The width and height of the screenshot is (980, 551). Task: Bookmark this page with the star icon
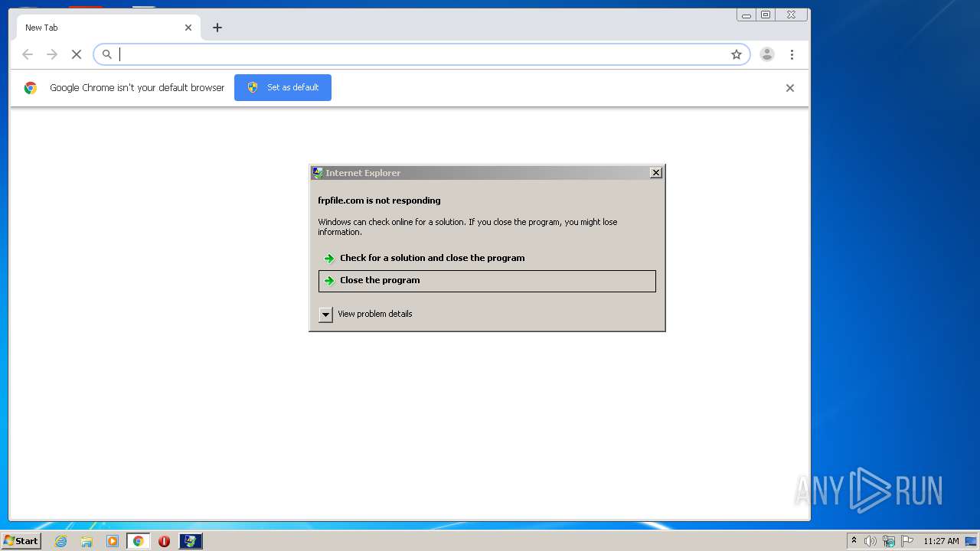[x=737, y=54]
